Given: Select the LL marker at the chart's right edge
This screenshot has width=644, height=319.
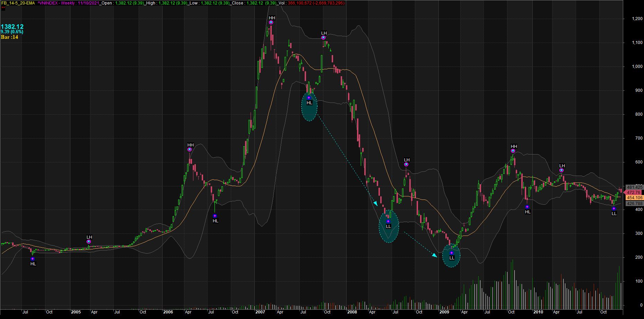Looking at the screenshot, I should click(x=614, y=209).
